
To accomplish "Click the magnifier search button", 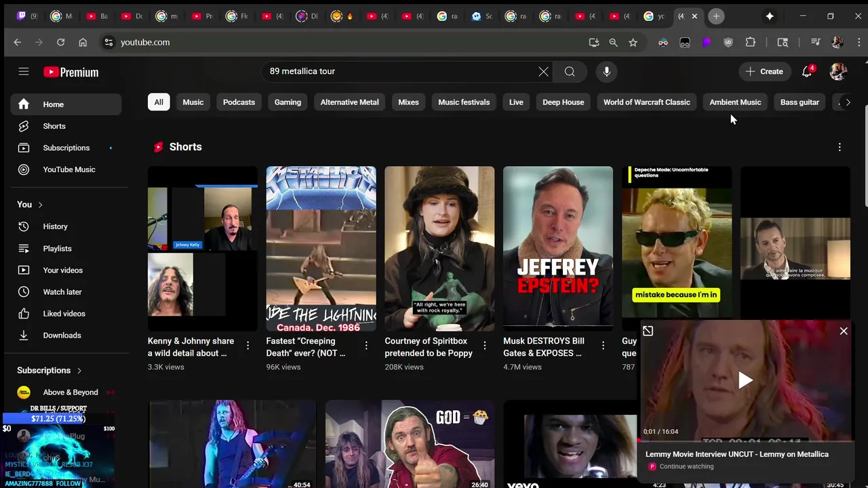I will click(570, 71).
